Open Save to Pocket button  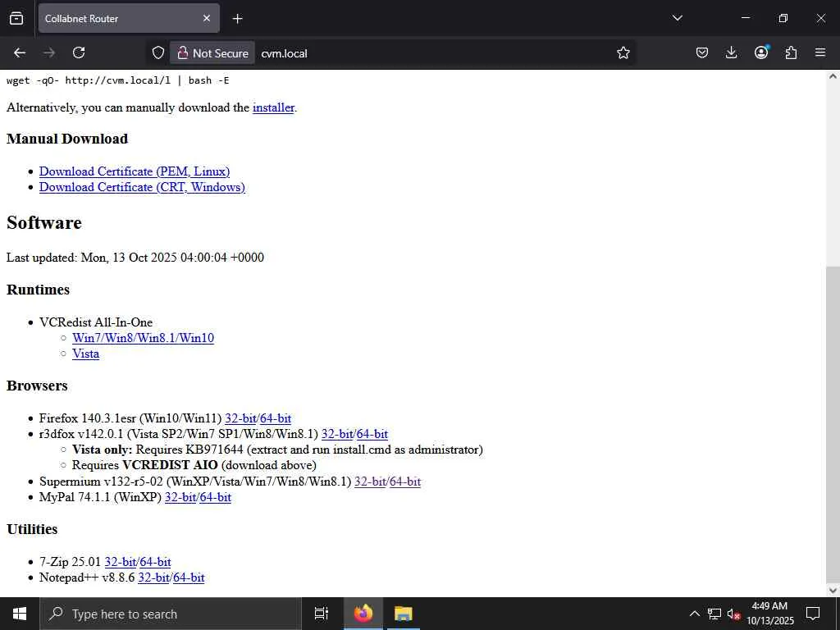(x=702, y=52)
